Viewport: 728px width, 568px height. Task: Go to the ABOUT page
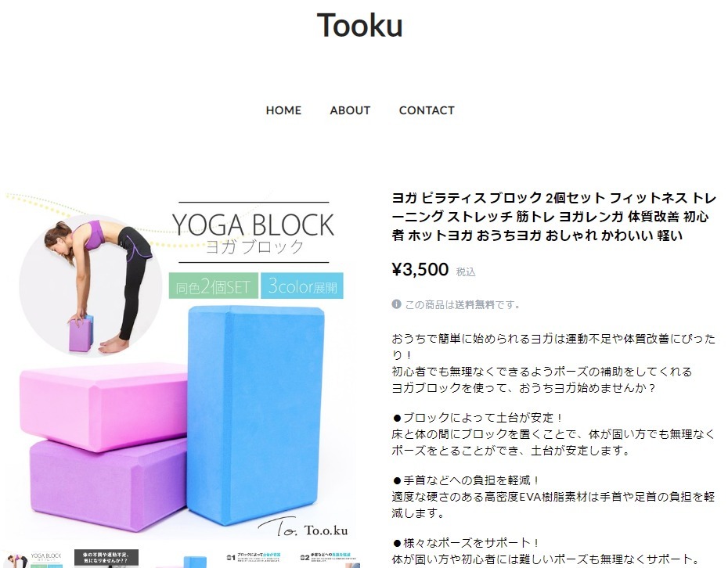click(x=350, y=110)
